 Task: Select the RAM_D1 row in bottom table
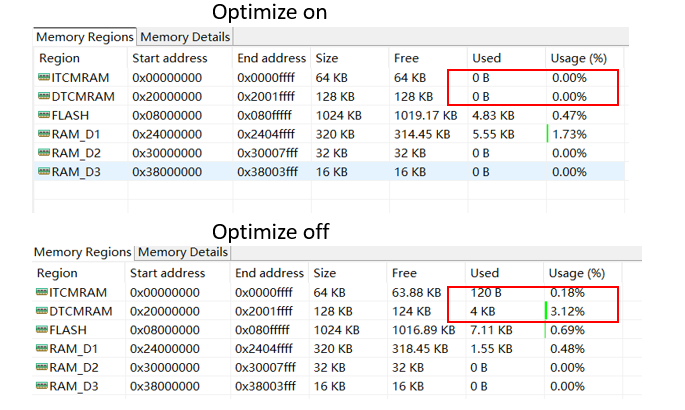click(x=330, y=349)
